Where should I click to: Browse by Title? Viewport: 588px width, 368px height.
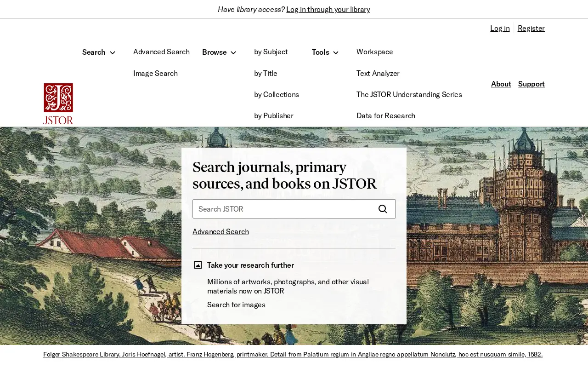[x=266, y=73]
